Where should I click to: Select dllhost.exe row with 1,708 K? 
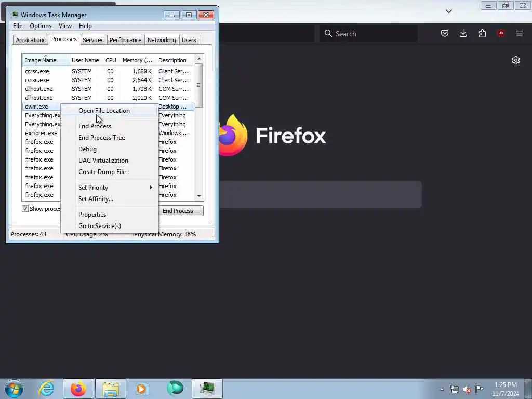pyautogui.click(x=109, y=89)
